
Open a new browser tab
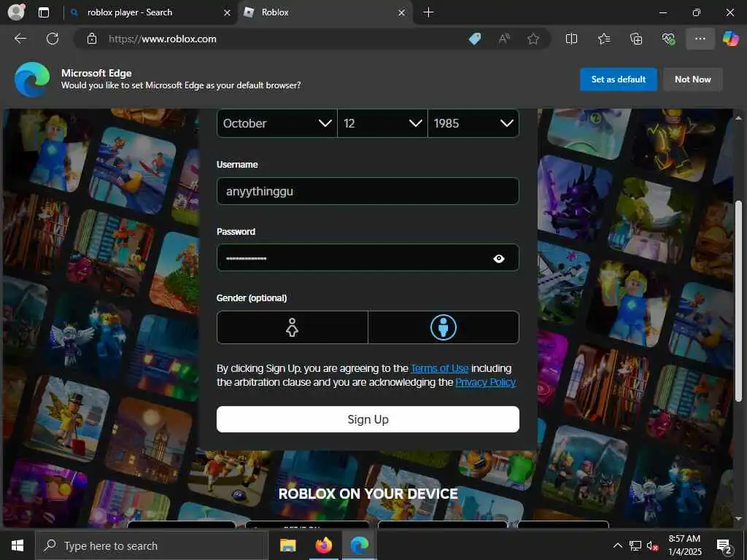click(x=428, y=12)
